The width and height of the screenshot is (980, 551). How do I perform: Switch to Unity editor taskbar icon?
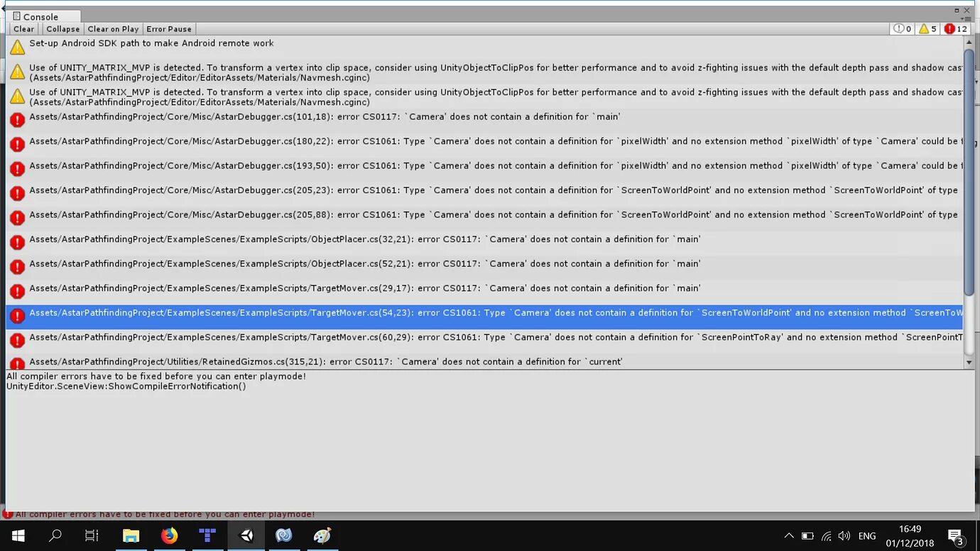(x=246, y=535)
